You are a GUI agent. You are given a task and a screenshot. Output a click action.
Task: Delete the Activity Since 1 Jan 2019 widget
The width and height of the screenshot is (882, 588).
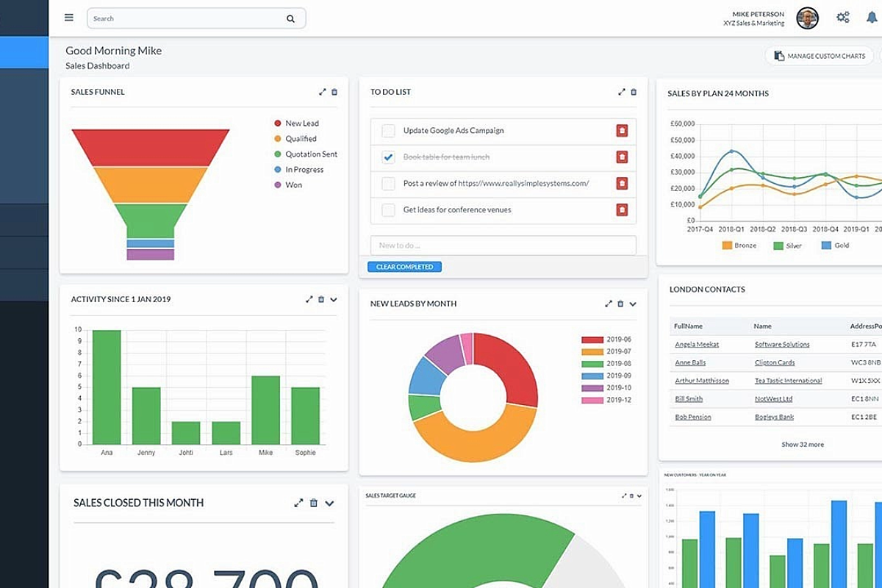click(321, 300)
